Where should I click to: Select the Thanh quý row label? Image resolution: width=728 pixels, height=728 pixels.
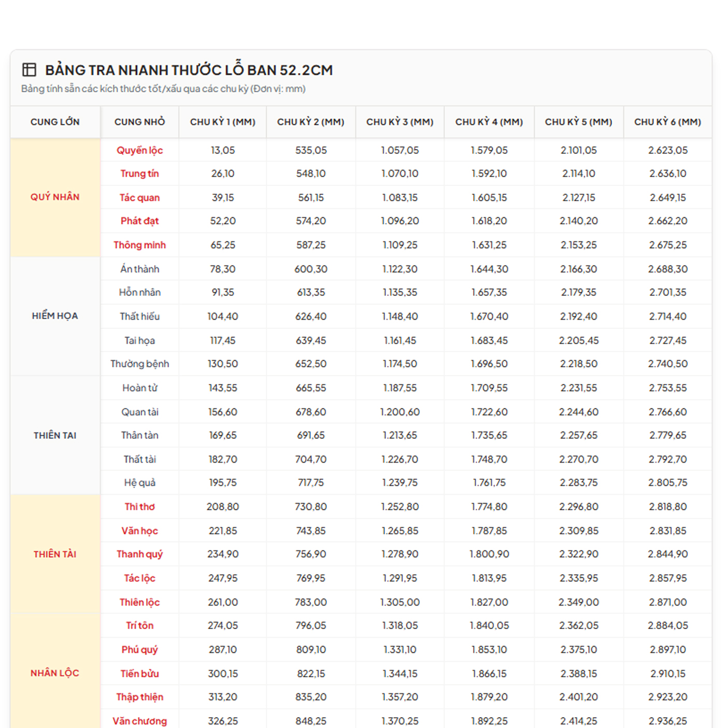[x=139, y=554]
